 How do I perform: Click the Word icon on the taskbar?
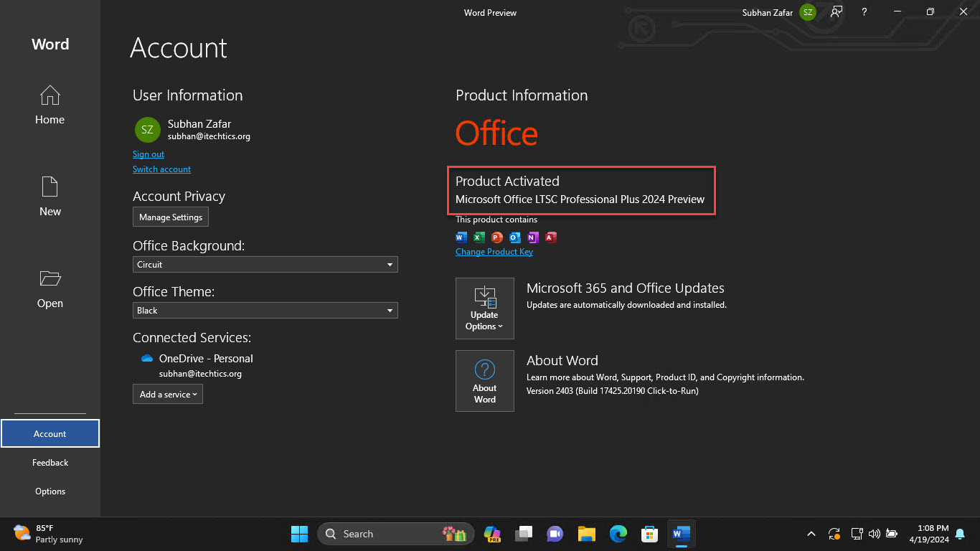pyautogui.click(x=681, y=534)
